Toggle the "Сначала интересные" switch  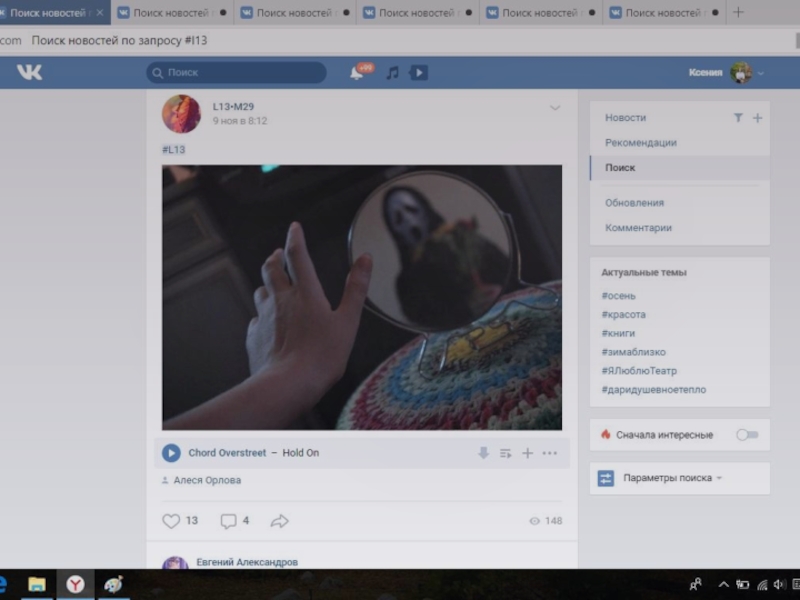point(746,435)
